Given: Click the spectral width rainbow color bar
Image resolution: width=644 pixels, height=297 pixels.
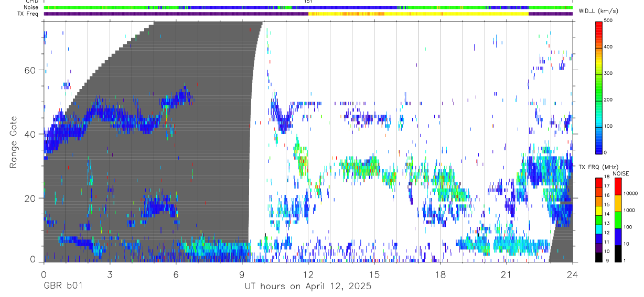Looking at the screenshot, I should pos(599,87).
